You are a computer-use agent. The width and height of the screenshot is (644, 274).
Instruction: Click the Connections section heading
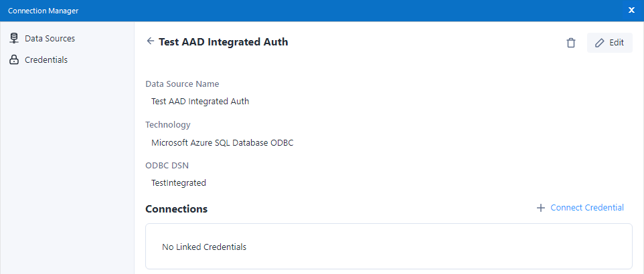(176, 209)
